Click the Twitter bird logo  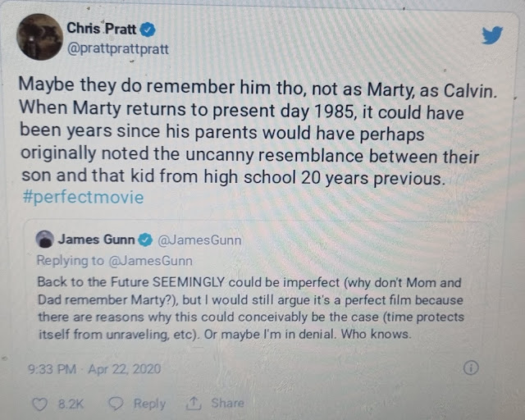[492, 34]
